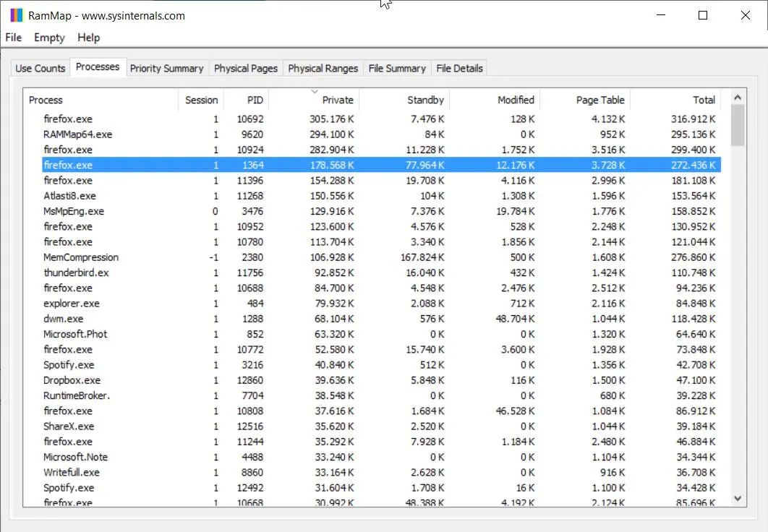768x532 pixels.
Task: Minimize the RamMap window
Action: click(661, 15)
